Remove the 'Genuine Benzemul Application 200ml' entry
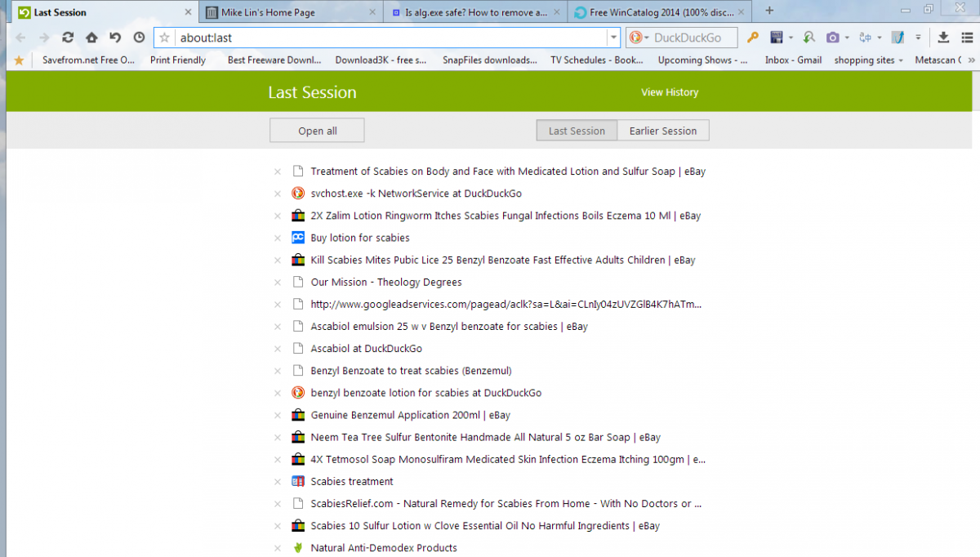980x557 pixels. click(278, 415)
